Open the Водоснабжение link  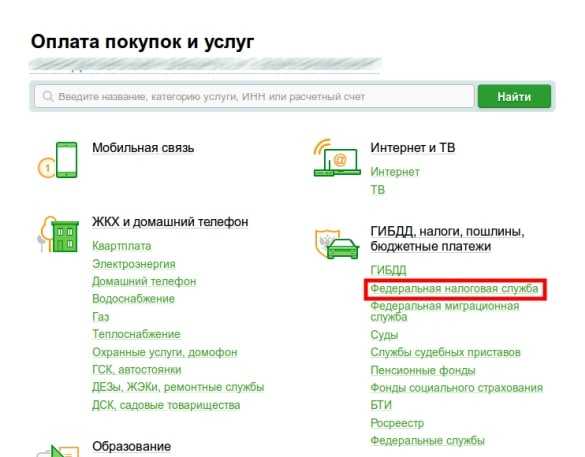[133, 299]
